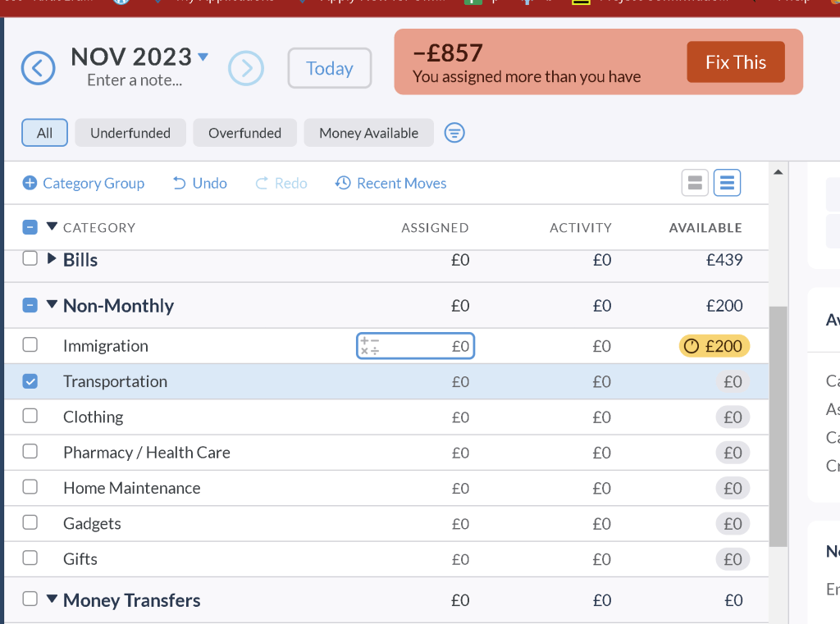Image resolution: width=840 pixels, height=624 pixels.
Task: Open the NOV 2023 month picker dropdown
Action: click(x=203, y=57)
